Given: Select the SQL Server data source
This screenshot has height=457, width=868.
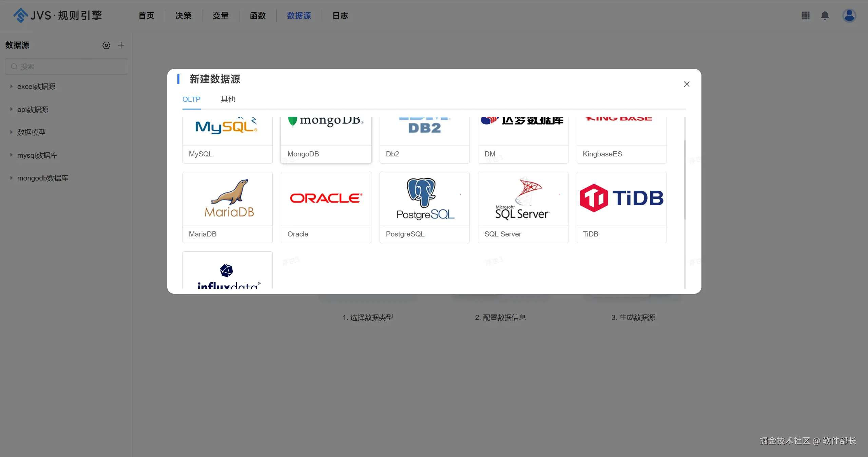Looking at the screenshot, I should pos(523,207).
